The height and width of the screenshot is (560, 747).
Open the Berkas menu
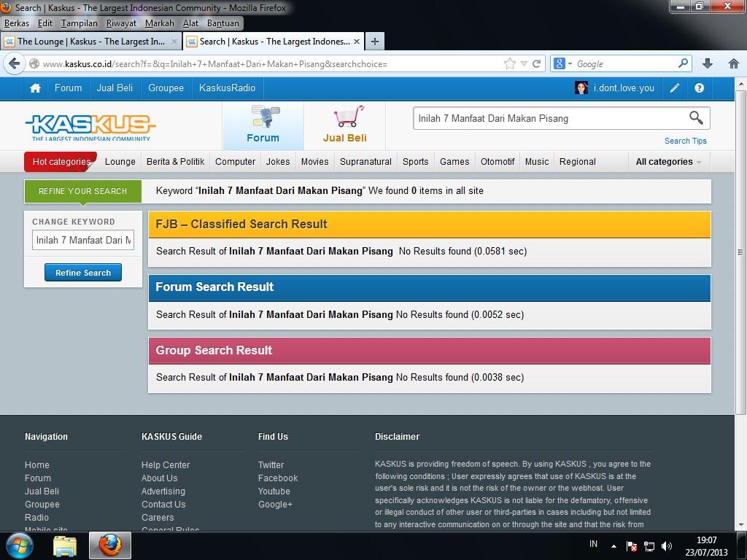(17, 23)
